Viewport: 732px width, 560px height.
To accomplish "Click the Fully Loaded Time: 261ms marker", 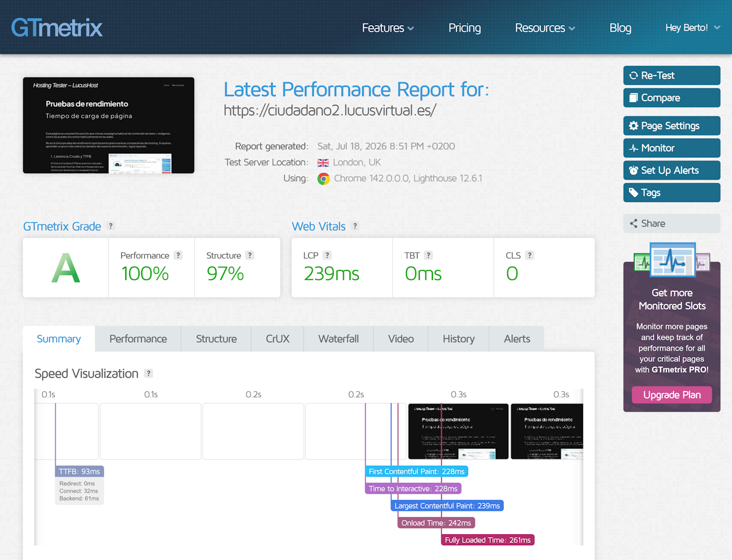I will click(488, 540).
